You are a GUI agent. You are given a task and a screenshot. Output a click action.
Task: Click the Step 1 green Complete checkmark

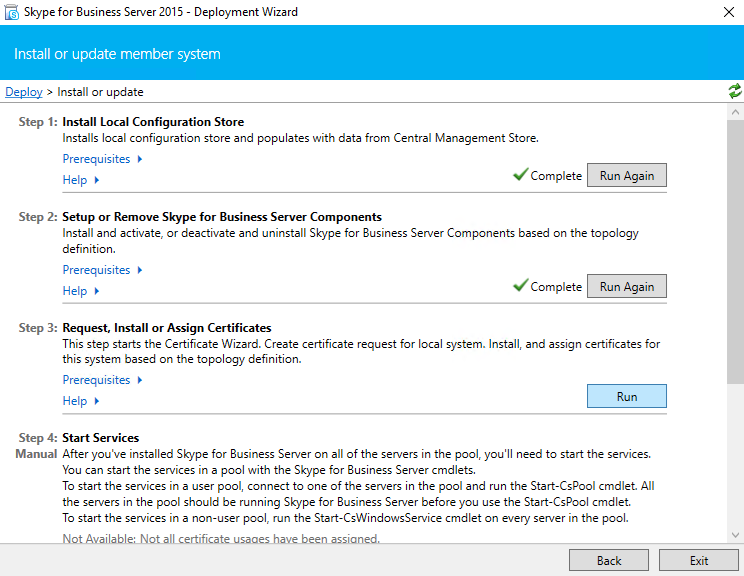[521, 174]
